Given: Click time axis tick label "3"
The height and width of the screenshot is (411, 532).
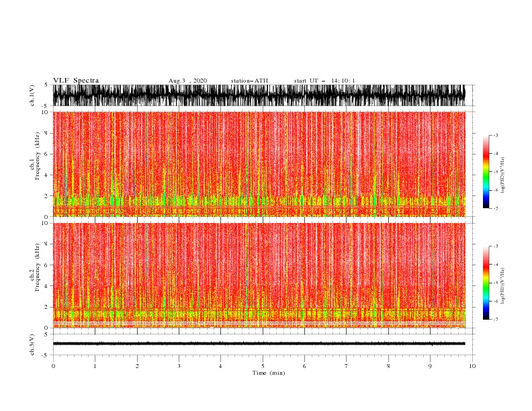Looking at the screenshot, I should [179, 366].
